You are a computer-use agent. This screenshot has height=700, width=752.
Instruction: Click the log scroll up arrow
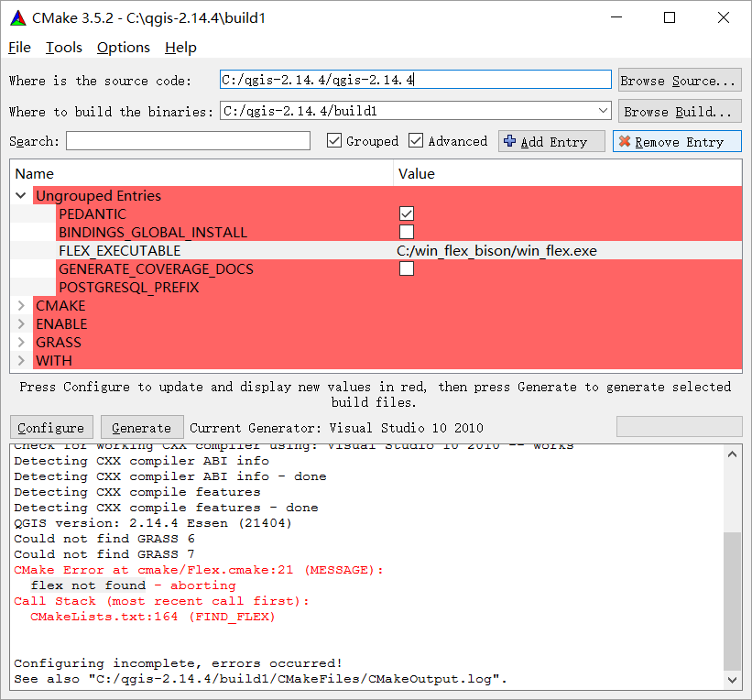pyautogui.click(x=733, y=454)
